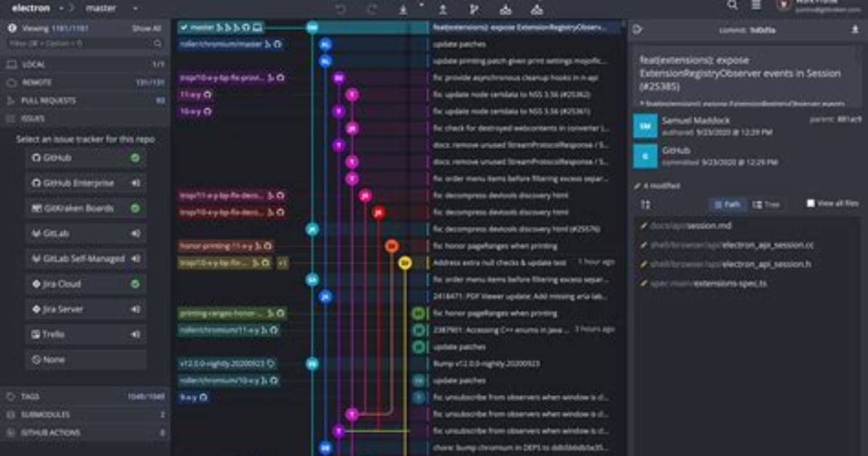Click the upload icon right of commit hash
Image resolution: width=868 pixels, height=456 pixels.
point(855,29)
